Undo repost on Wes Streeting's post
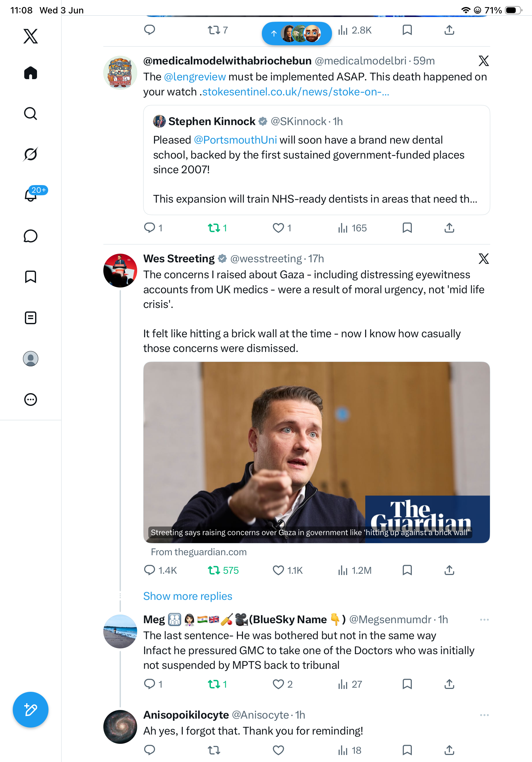Viewport: 532px width, 762px height. [214, 570]
